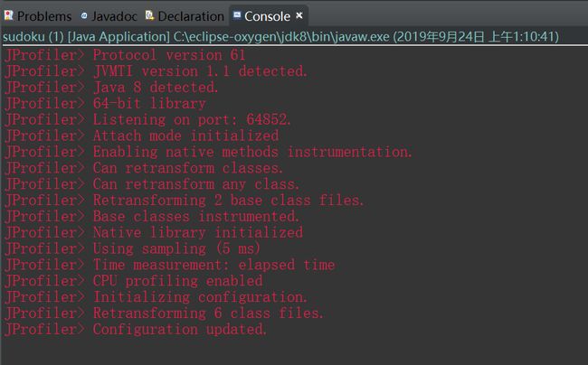Screen dimensions: 588x365
Task: Click the Declaration view icon
Action: (x=149, y=15)
